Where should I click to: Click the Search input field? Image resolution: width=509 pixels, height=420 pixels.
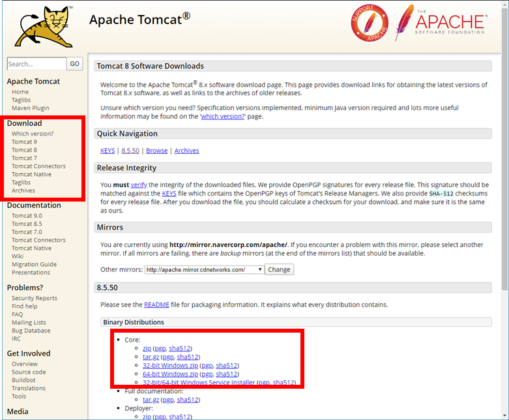36,64
